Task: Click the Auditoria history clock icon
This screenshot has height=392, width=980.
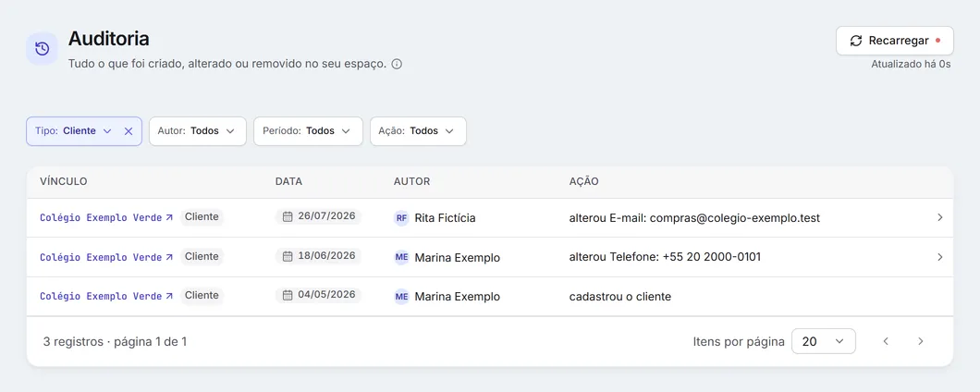Action: point(42,49)
